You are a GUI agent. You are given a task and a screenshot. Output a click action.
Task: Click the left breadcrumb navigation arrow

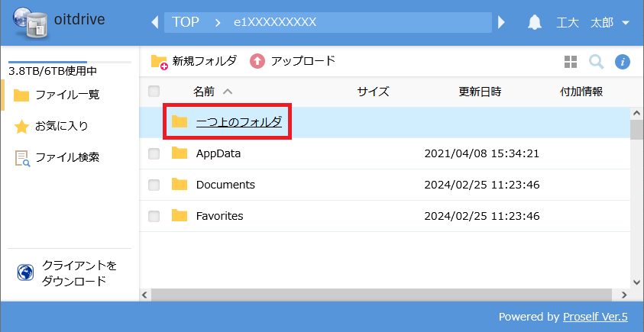tap(155, 22)
